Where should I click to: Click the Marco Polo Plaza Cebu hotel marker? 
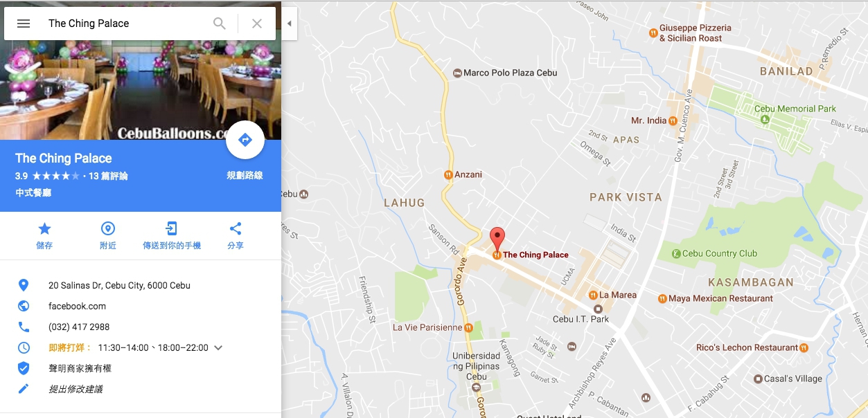[x=457, y=73]
